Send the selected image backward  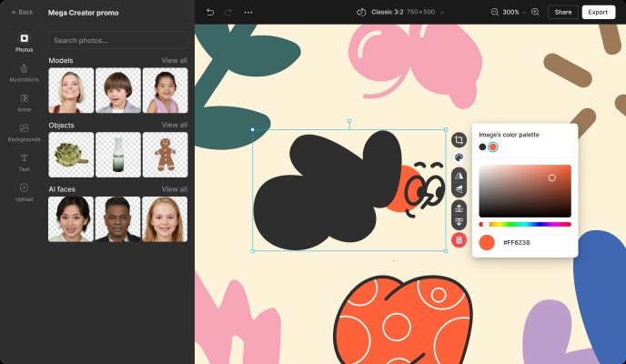coord(459,222)
